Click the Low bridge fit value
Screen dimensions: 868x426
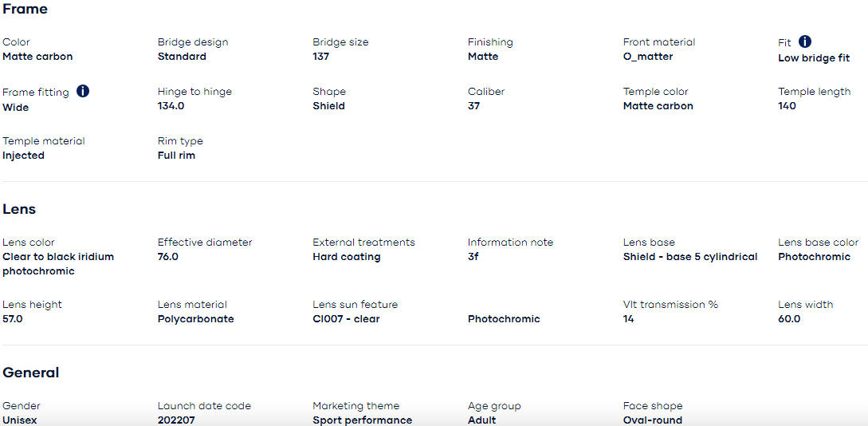tap(814, 58)
